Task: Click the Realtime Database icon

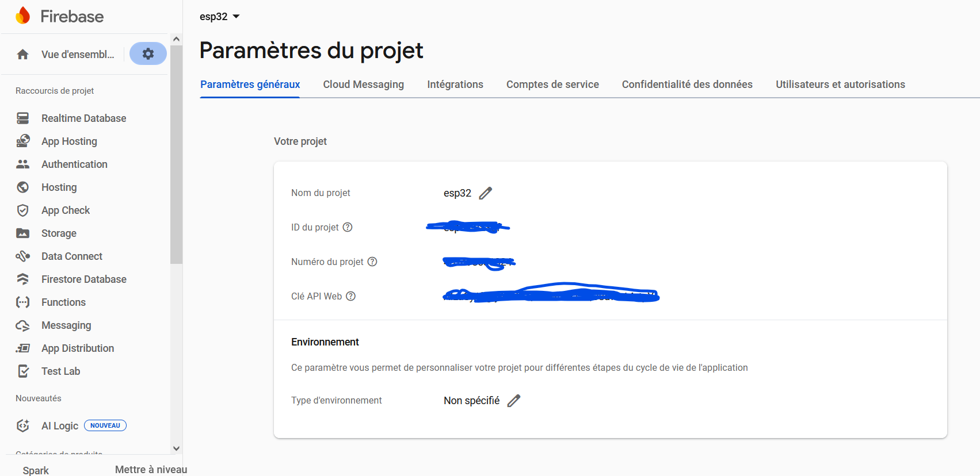Action: coord(23,118)
